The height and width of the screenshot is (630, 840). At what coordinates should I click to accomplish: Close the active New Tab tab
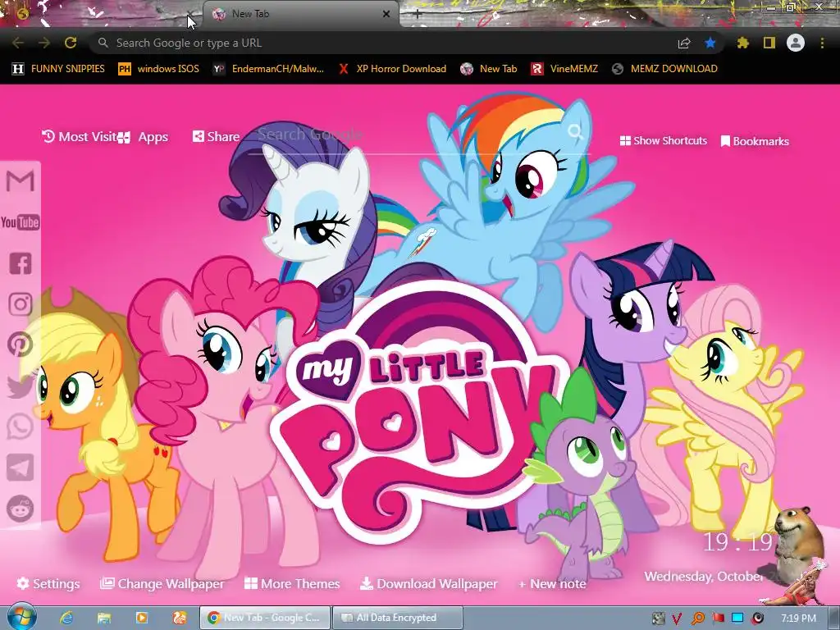pos(386,14)
